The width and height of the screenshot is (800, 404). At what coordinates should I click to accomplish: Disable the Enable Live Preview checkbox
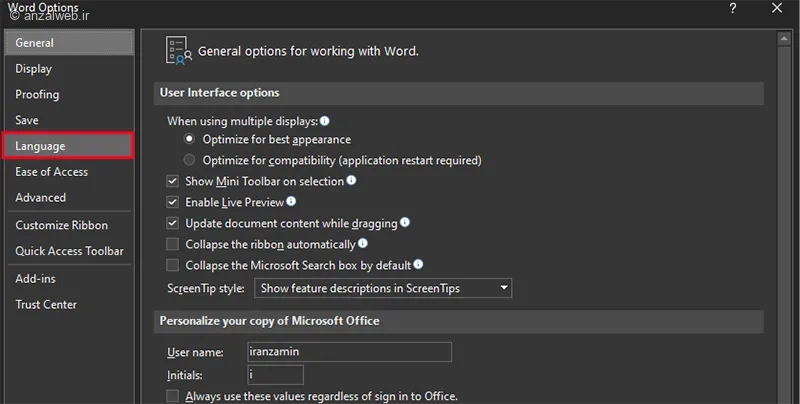click(x=173, y=203)
